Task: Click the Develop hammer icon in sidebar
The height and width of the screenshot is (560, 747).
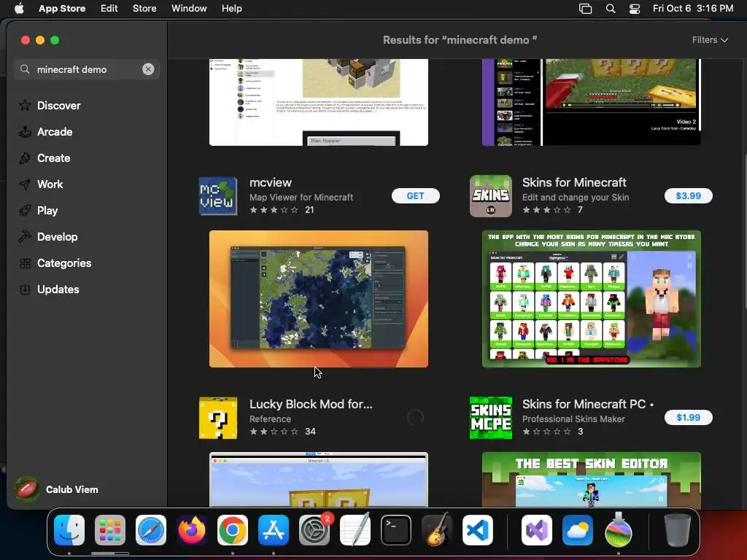Action: 25,237
